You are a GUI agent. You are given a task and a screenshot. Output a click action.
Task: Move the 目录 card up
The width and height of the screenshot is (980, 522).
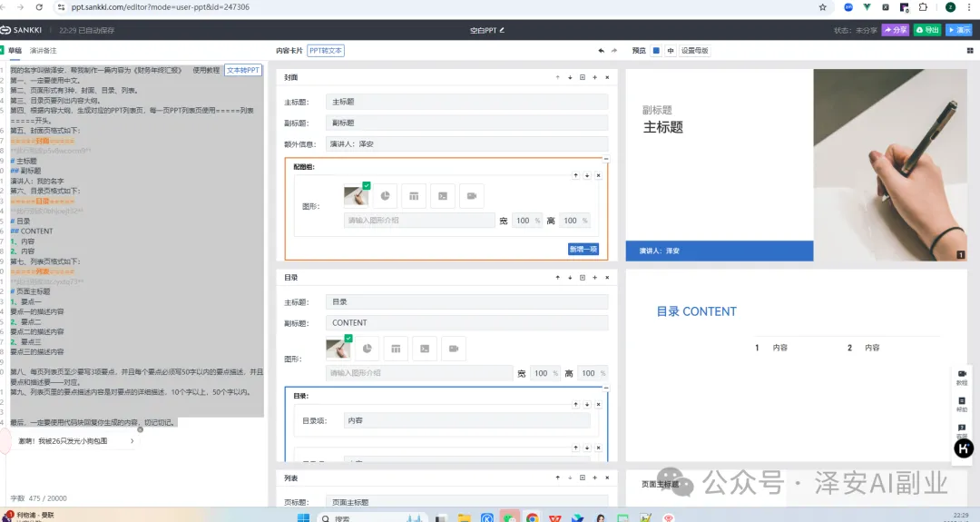click(x=557, y=278)
